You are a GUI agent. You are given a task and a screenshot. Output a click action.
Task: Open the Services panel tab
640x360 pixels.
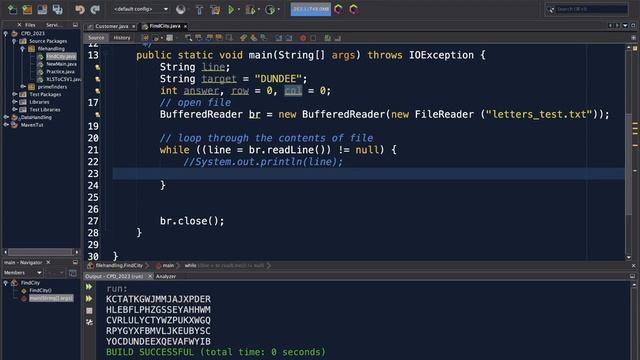tap(53, 25)
